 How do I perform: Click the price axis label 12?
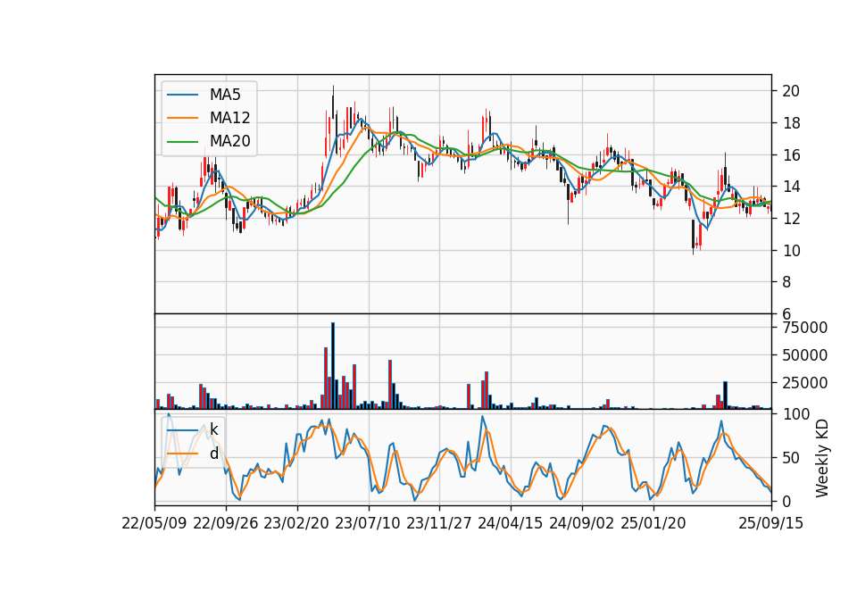(791, 219)
